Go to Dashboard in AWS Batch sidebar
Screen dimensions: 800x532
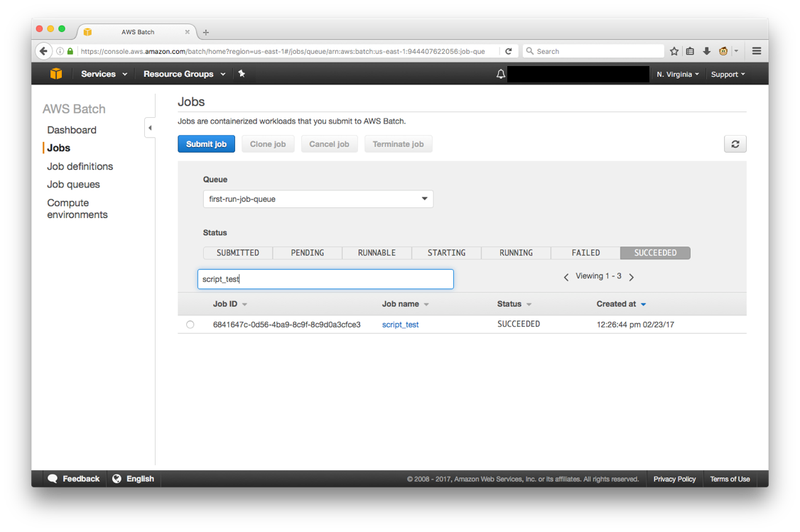(x=72, y=130)
